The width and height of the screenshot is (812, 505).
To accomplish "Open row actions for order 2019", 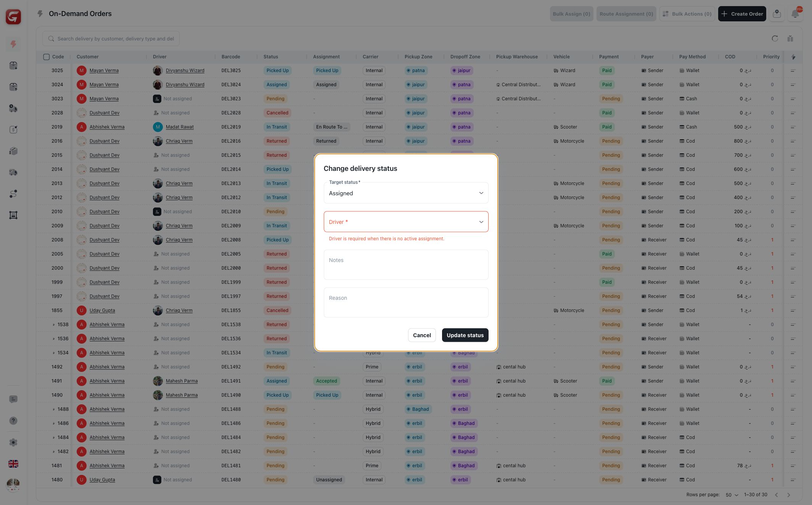I will [x=793, y=127].
